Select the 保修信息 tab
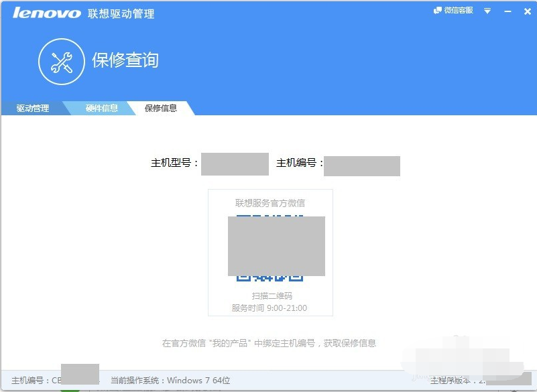The width and height of the screenshot is (537, 392). [161, 107]
